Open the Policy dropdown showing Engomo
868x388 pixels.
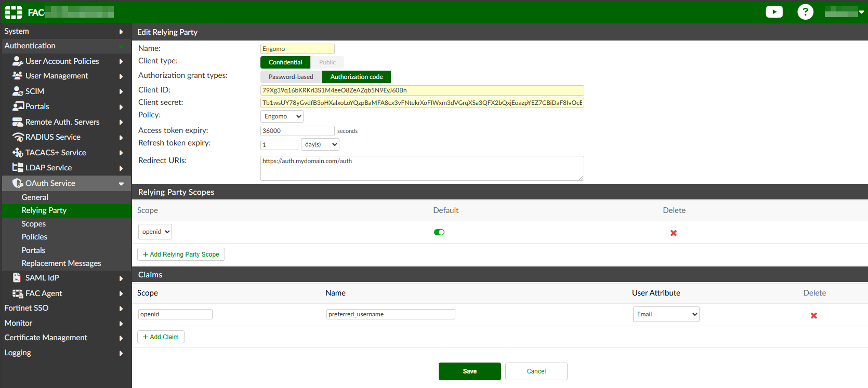coord(282,116)
